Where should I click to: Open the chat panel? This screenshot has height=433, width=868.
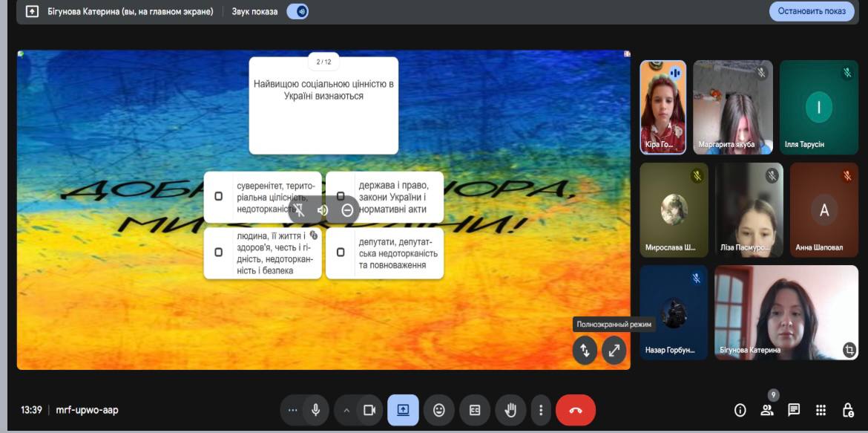pyautogui.click(x=794, y=410)
